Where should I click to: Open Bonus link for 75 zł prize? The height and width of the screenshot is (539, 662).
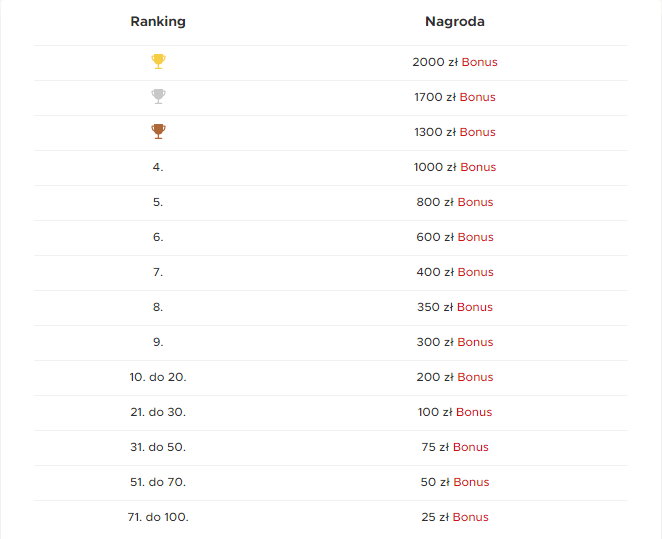(471, 447)
